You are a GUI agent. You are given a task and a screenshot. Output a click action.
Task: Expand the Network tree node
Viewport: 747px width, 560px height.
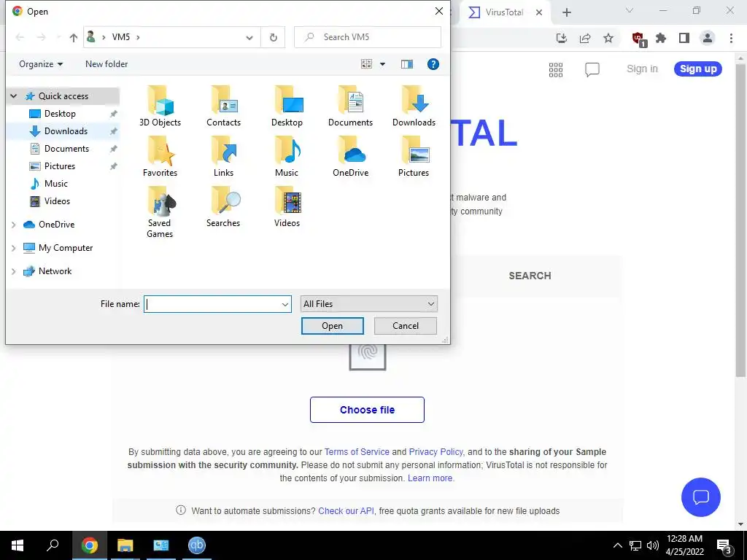click(14, 271)
